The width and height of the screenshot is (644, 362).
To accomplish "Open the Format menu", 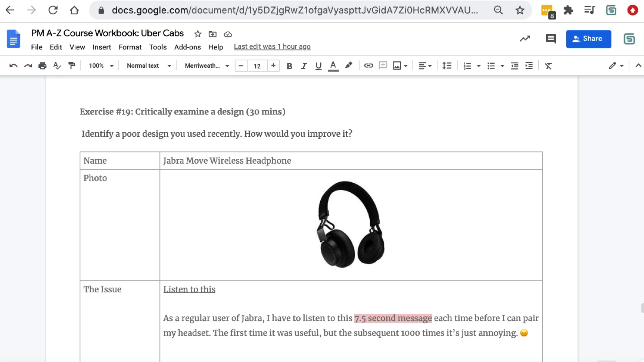I will point(130,47).
